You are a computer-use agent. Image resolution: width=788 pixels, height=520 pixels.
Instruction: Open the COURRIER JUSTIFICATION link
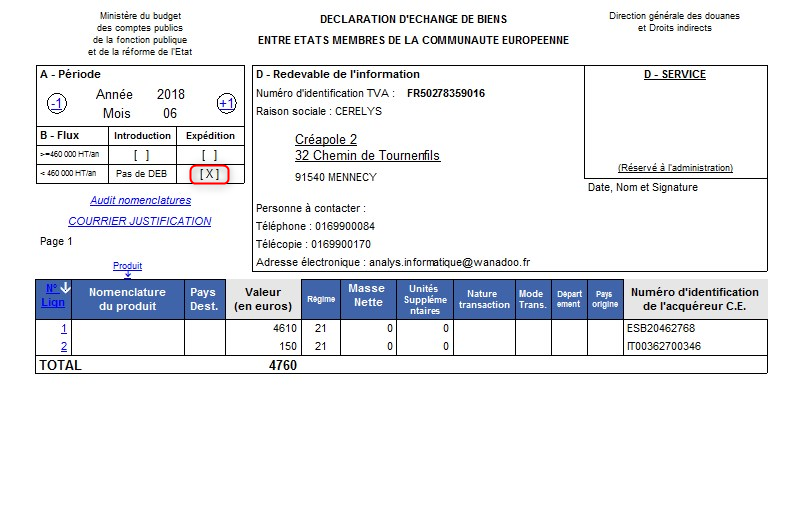click(139, 221)
